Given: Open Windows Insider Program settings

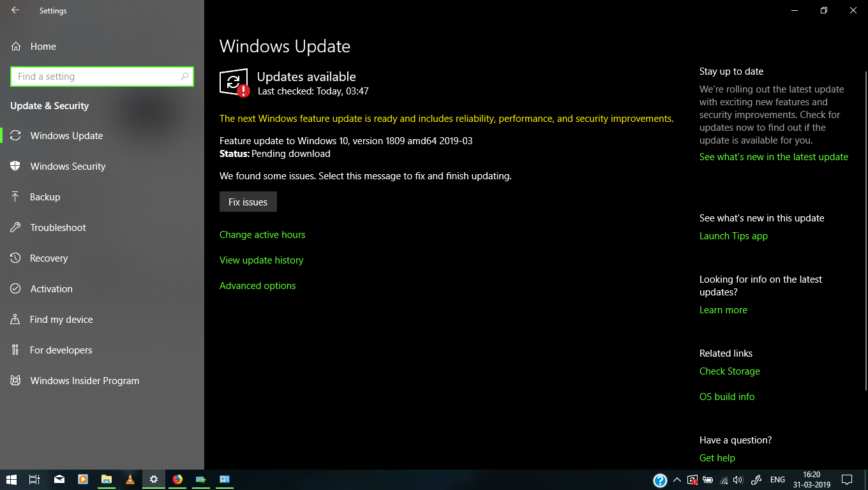Looking at the screenshot, I should click(x=102, y=381).
